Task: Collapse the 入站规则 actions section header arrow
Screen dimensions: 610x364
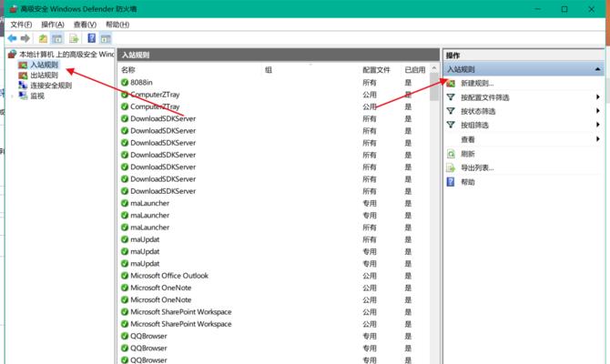Action: [x=597, y=69]
